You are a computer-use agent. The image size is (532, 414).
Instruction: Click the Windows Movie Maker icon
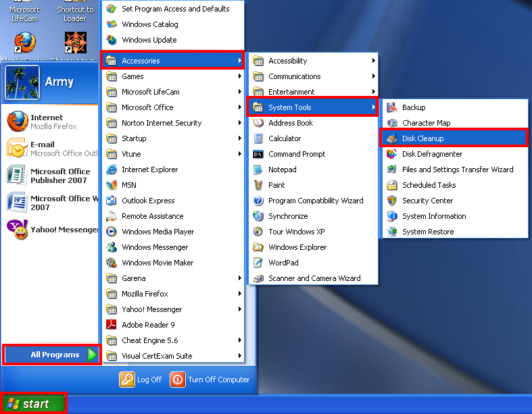112,263
